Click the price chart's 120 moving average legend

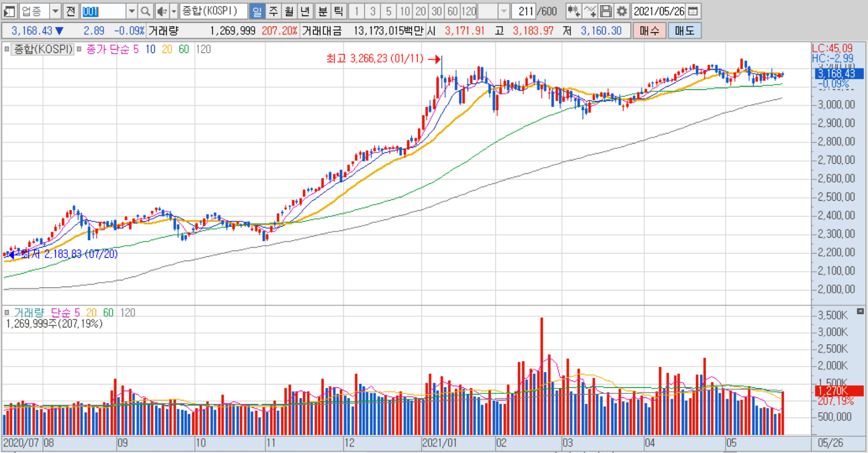[204, 49]
